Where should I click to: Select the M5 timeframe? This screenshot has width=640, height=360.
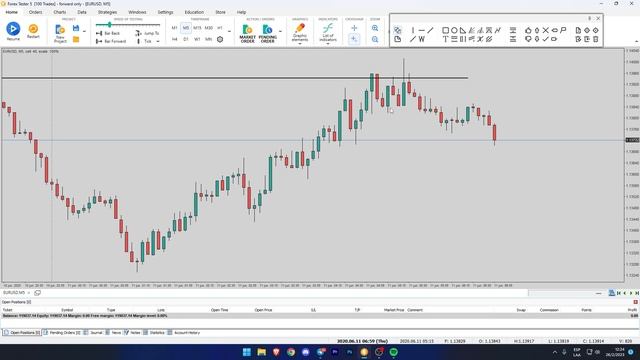point(186,28)
